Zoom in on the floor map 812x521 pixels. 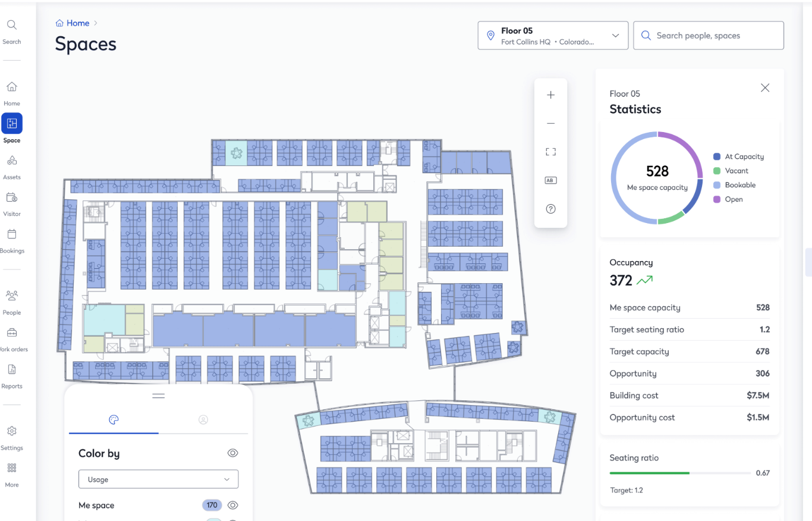[x=550, y=95]
